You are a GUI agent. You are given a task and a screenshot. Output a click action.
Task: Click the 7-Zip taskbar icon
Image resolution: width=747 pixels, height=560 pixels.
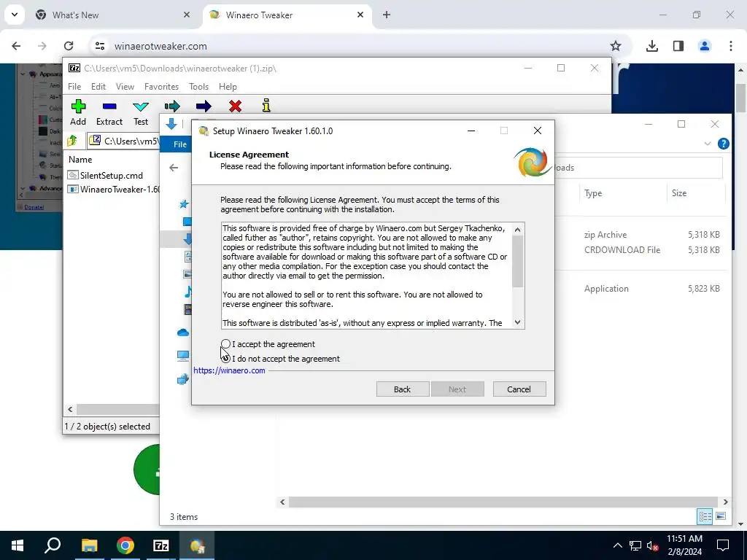[x=161, y=545]
